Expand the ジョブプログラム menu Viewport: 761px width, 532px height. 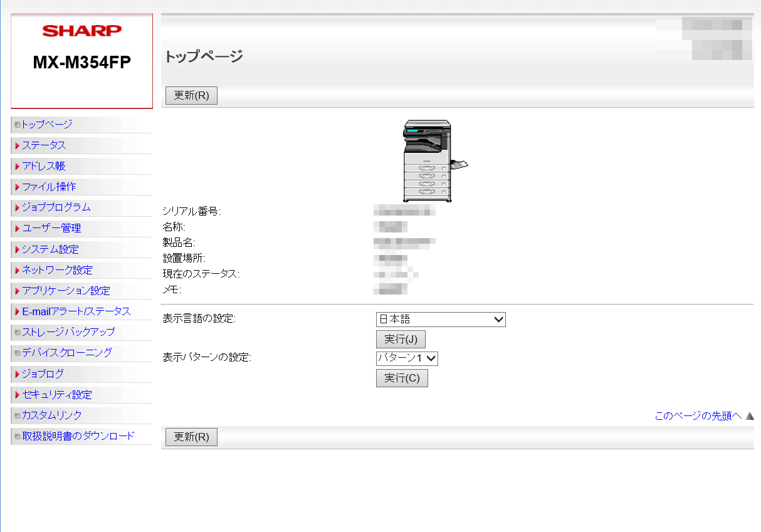(x=56, y=207)
